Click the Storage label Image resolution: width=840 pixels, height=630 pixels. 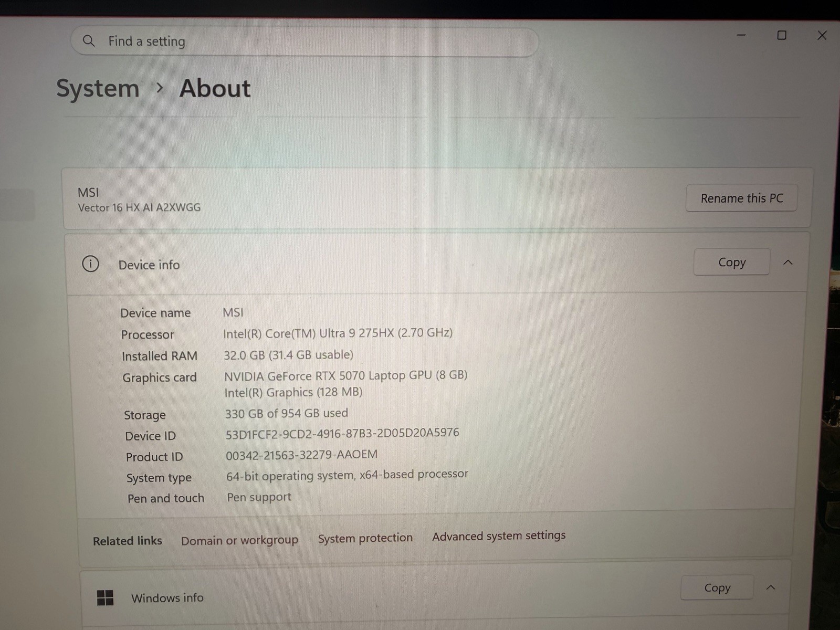click(145, 415)
